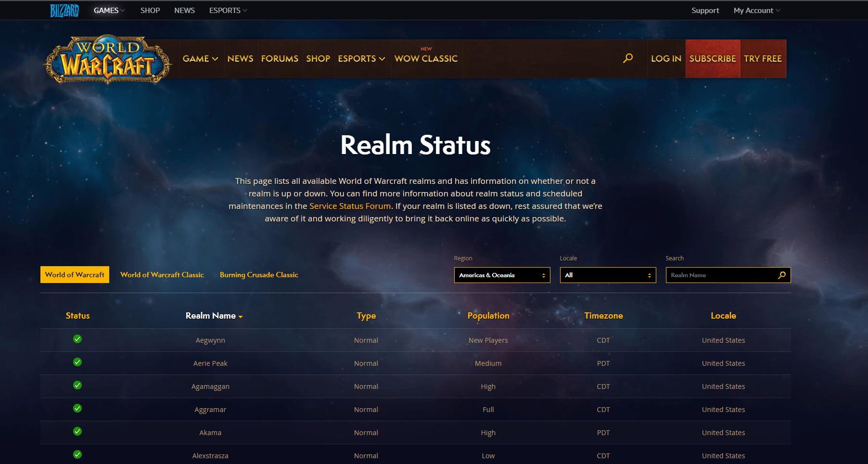Click the Support link
Viewport: 868px width, 464px height.
[x=705, y=11]
